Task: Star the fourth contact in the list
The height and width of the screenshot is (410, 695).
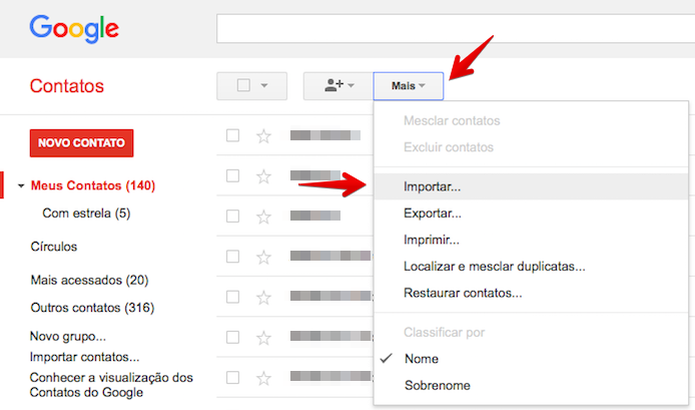Action: [264, 257]
